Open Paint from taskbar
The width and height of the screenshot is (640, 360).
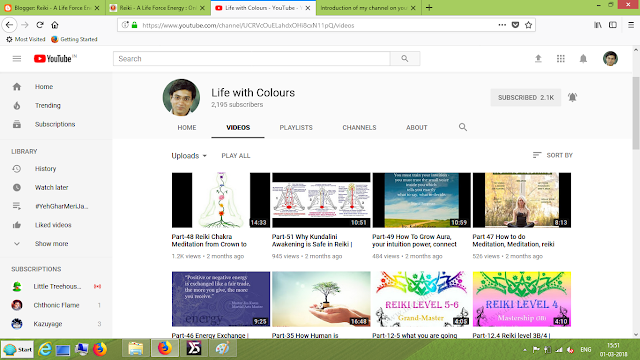coord(222,349)
